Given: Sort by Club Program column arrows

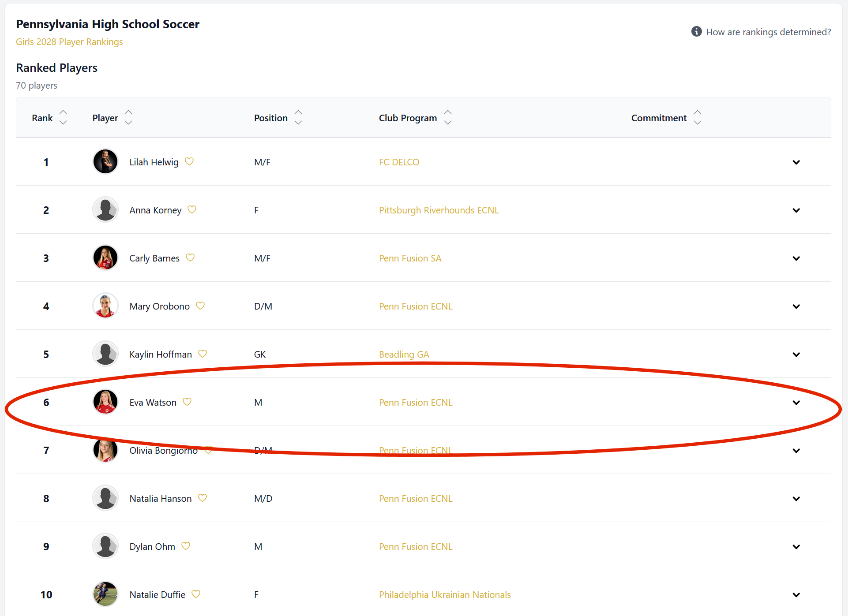Looking at the screenshot, I should 448,118.
